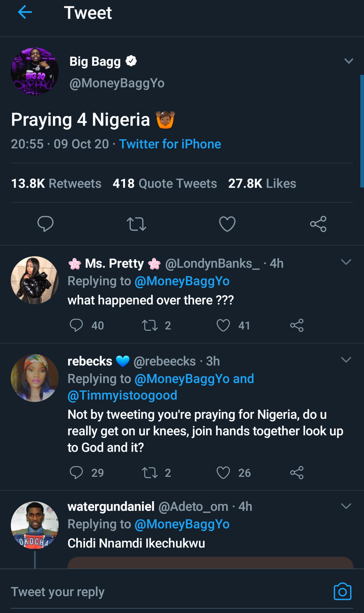The width and height of the screenshot is (364, 613).
Task: Reply to the Big Bagg tweet
Action: [x=45, y=224]
